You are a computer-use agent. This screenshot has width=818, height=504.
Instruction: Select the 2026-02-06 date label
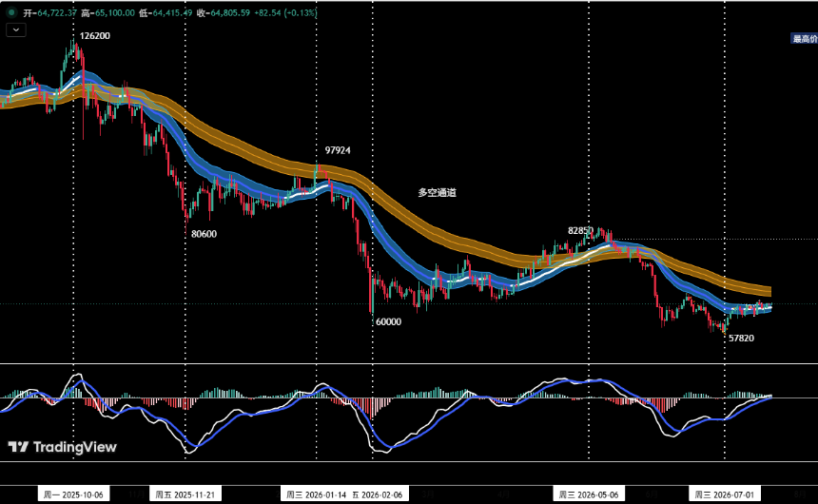coord(379,494)
